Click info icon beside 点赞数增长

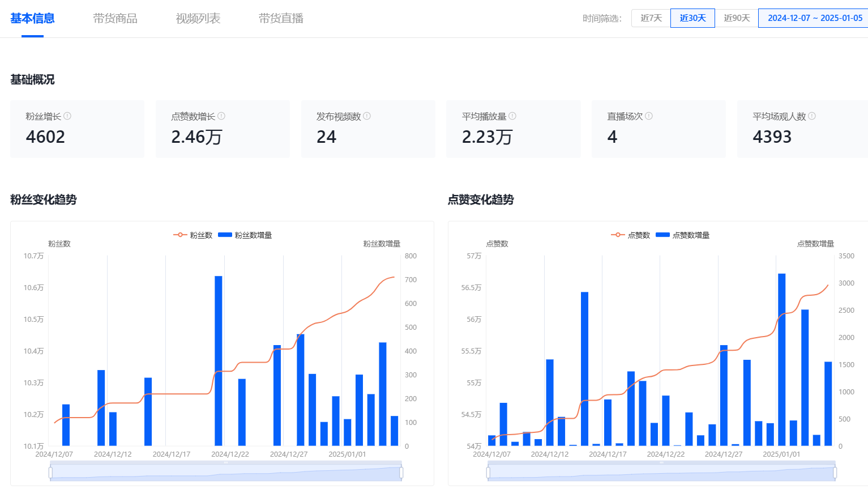(x=221, y=116)
